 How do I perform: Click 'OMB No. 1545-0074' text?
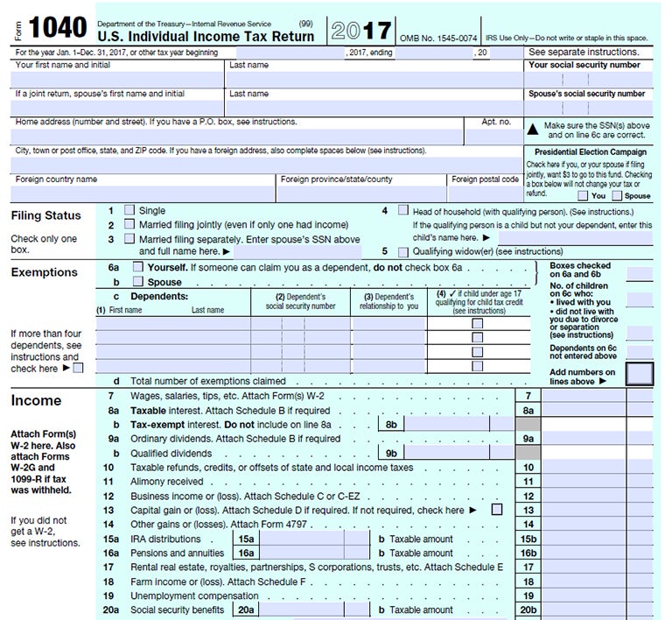click(438, 39)
